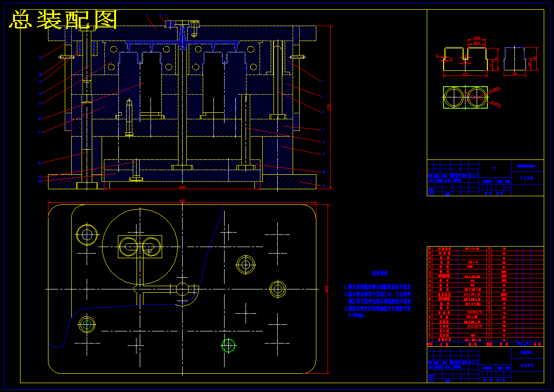554x392 pixels.
Task: Select the green circle near plan view bottom center
Action: (x=228, y=345)
